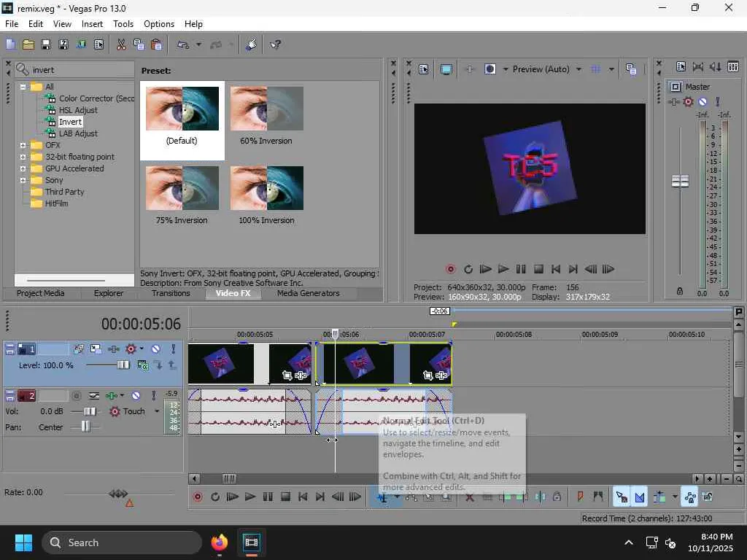Solo video track 1
Screen dimensions: 747x560
coord(174,349)
